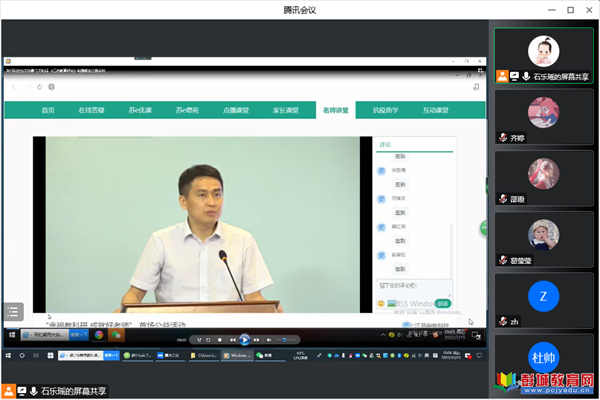This screenshot has width=600, height=400.
Task: Select zh participant blue Z avatar
Action: (543, 296)
